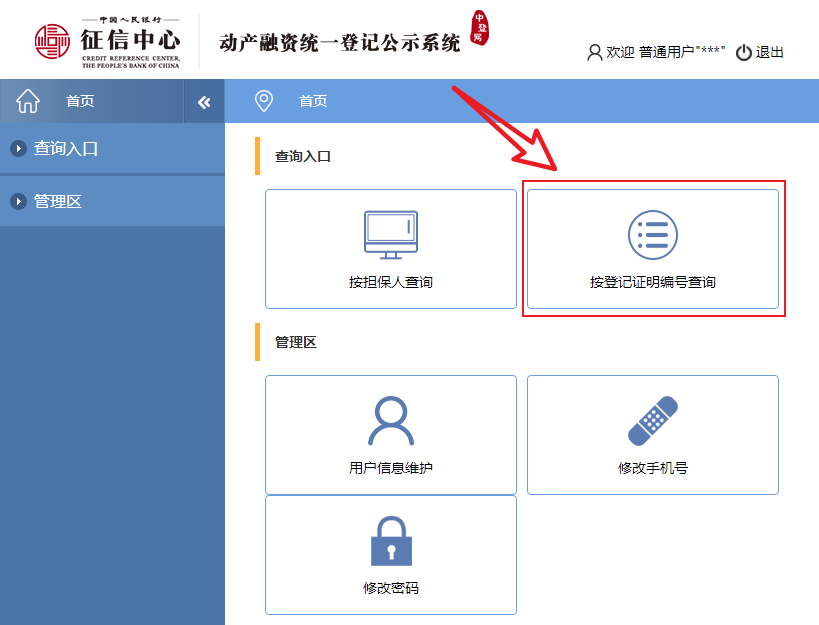Expand the 查询入口 section arrow in sidebar

pos(18,149)
